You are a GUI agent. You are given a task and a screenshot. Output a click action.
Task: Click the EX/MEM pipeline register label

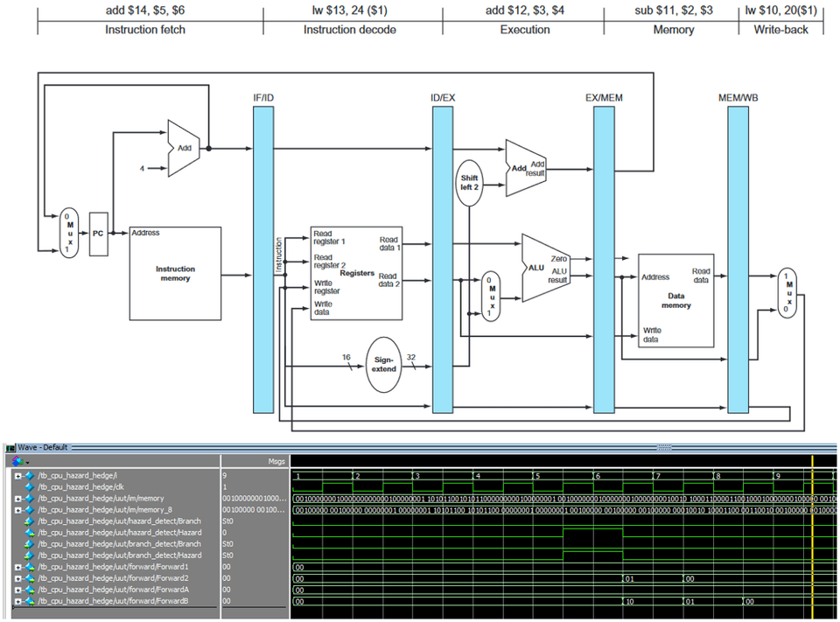pos(604,98)
